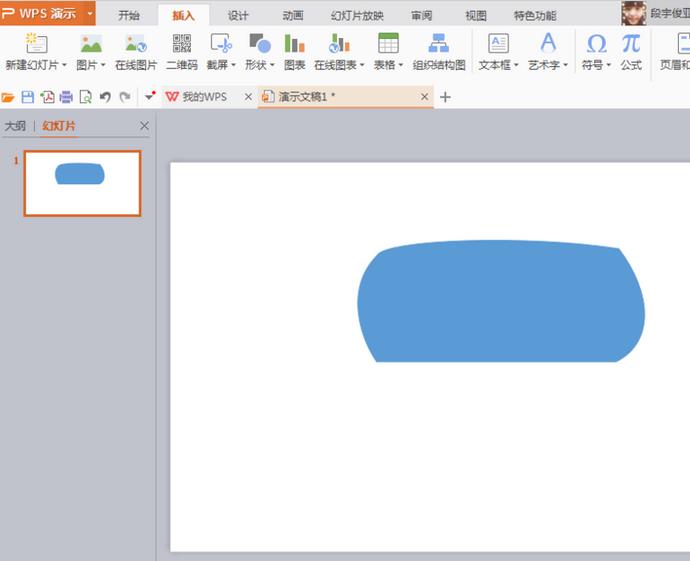Click the QR code (二维码) icon

tap(181, 44)
